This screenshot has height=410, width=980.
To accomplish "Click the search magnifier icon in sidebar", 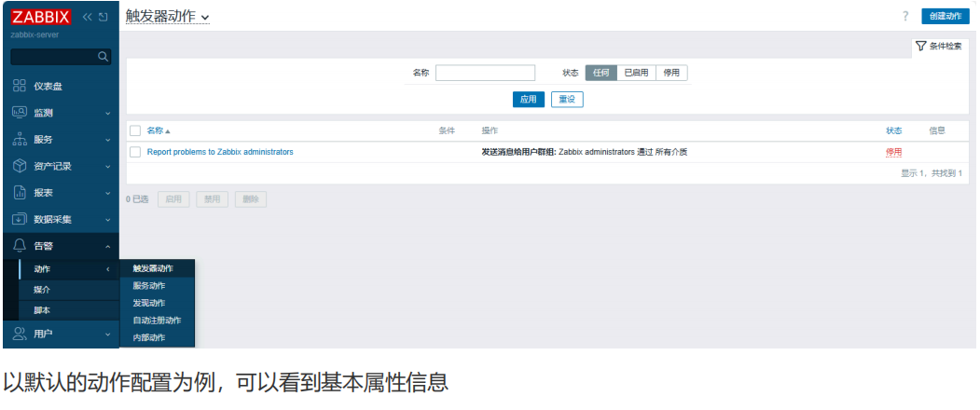I will click(104, 57).
